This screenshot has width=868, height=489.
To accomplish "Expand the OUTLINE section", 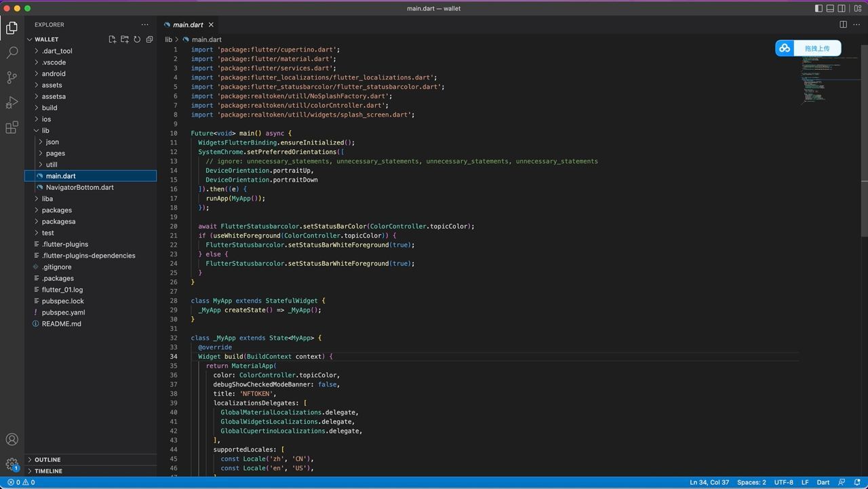I will [x=91, y=460].
